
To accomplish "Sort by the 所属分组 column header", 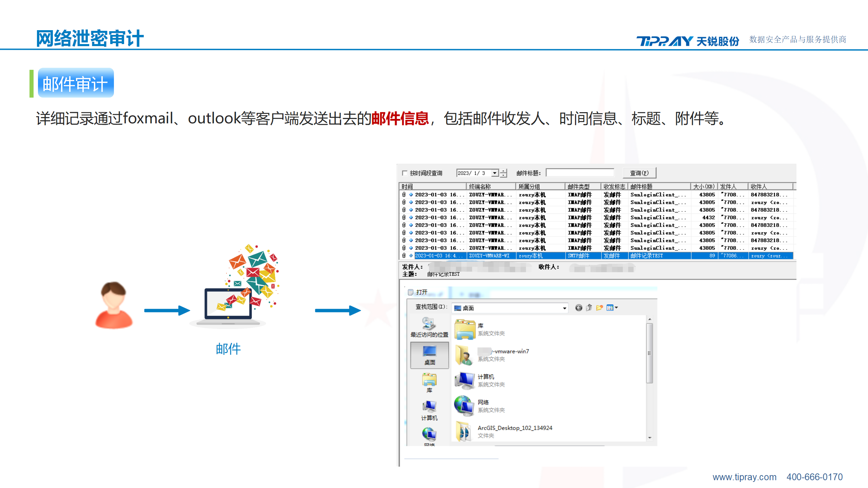I will 540,186.
